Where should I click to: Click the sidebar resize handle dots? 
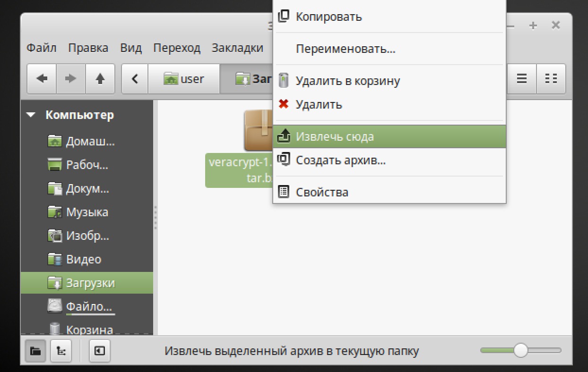[155, 218]
